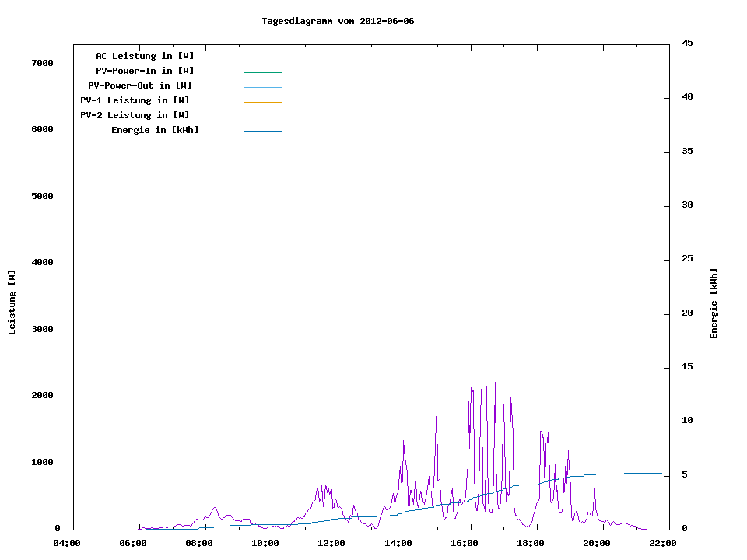Click the 'PV-1 Leistung in [W]' legend entry

(135, 100)
